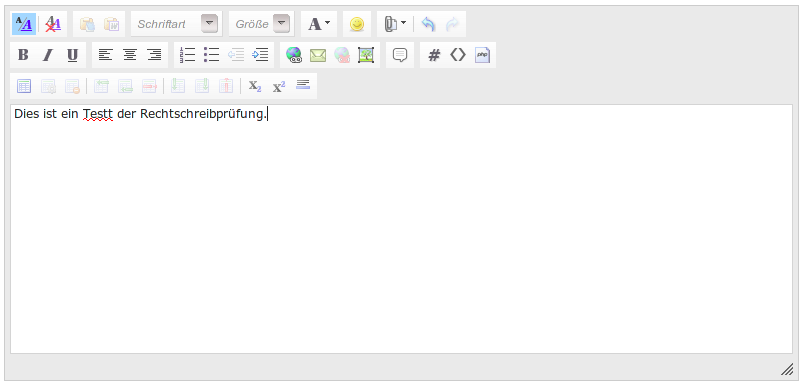Insert a table
Viewport: 803px width, 386px height.
(x=24, y=86)
